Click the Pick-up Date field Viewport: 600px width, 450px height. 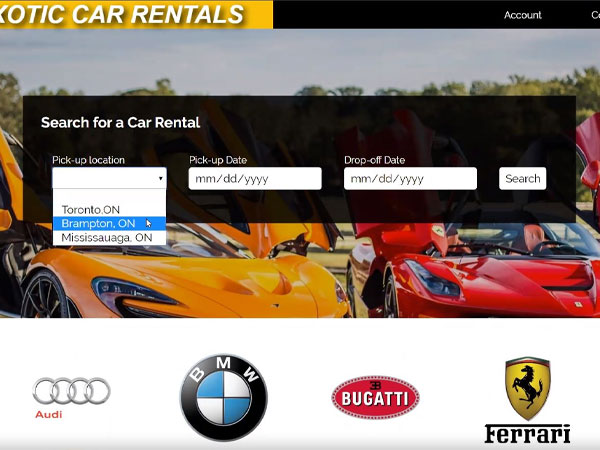pyautogui.click(x=255, y=178)
